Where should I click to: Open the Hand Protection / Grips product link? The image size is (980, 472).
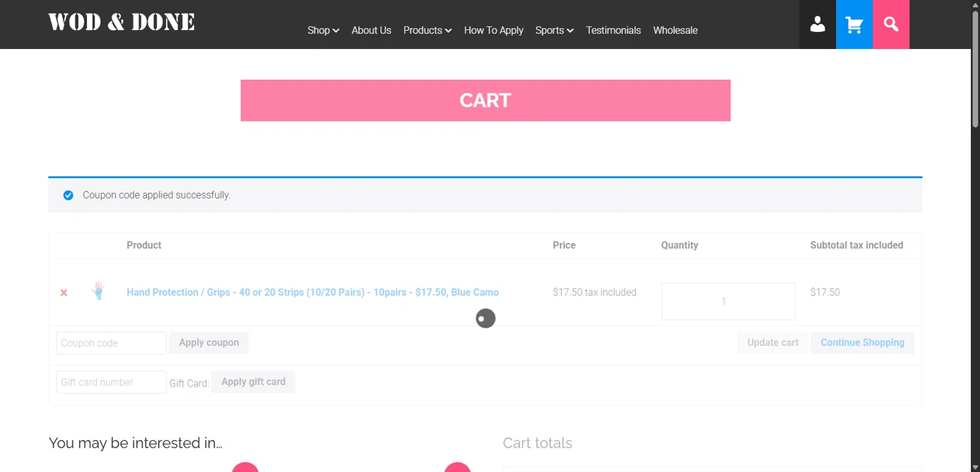coord(312,292)
